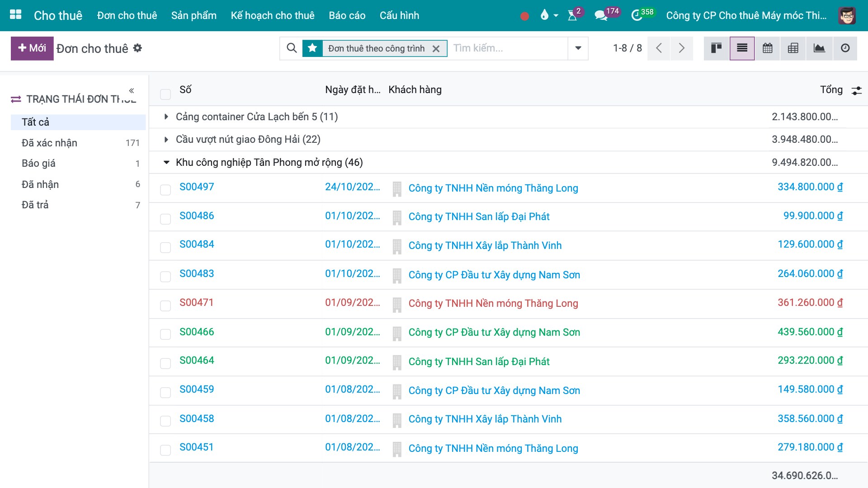The image size is (868, 488).
Task: Open the Báo cáo menu
Action: pos(347,15)
